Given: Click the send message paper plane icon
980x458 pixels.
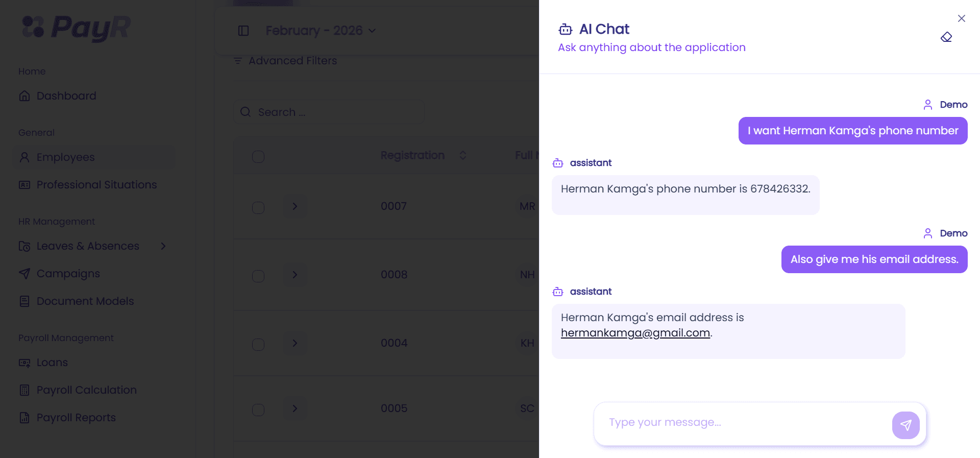Looking at the screenshot, I should pyautogui.click(x=905, y=425).
